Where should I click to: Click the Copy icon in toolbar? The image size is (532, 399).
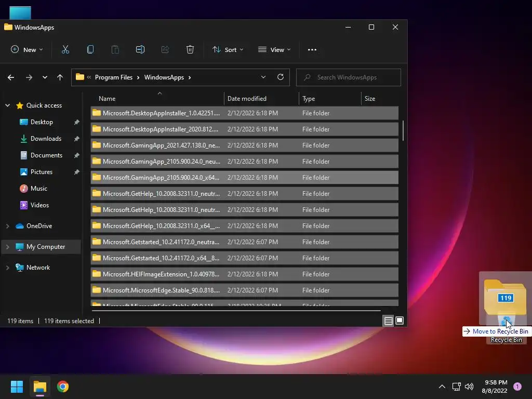90,49
